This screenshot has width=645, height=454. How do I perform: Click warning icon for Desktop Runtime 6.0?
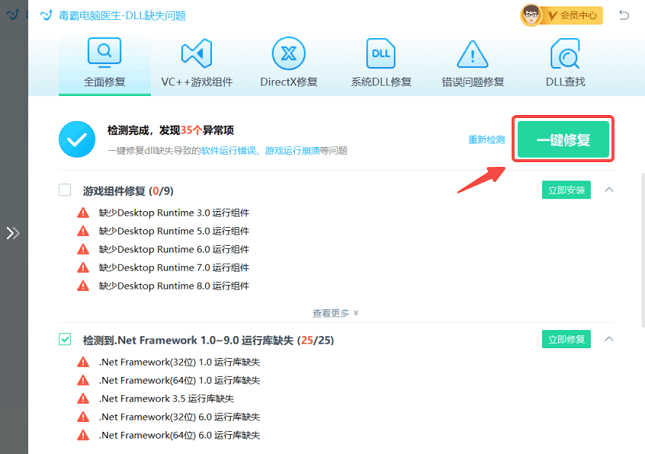click(x=83, y=249)
